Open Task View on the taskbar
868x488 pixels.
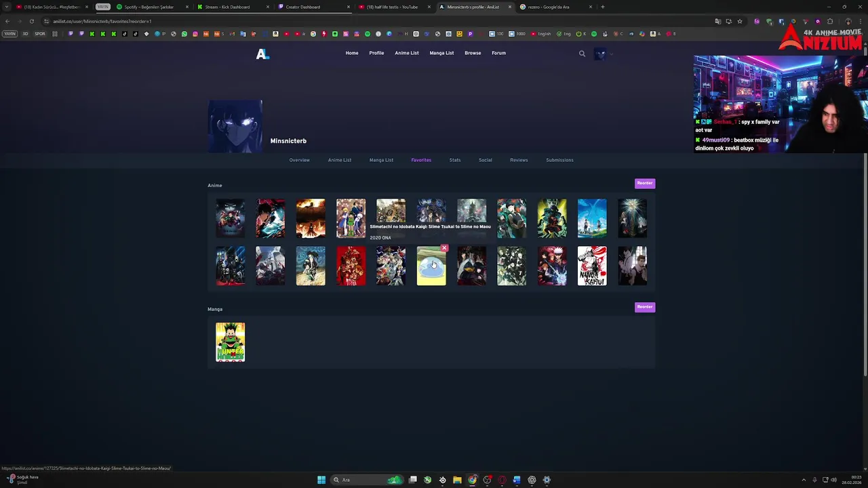click(412, 480)
